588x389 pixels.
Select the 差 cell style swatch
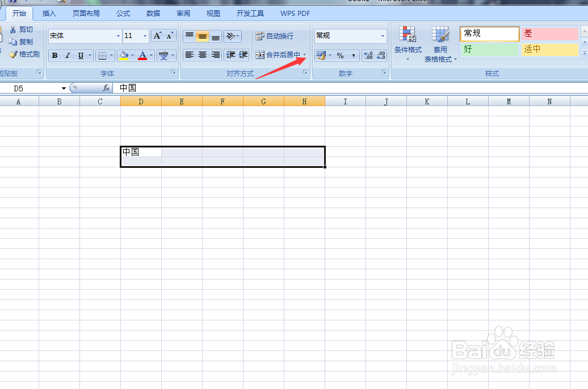550,33
